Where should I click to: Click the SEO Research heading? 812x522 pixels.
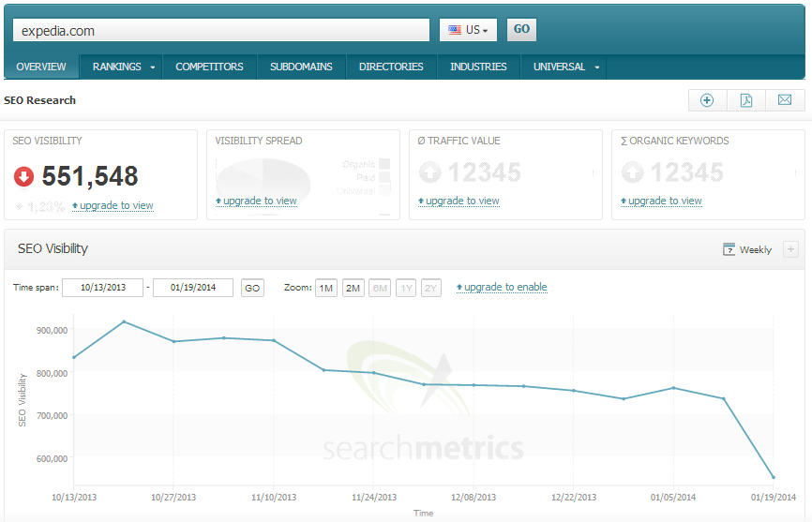pos(40,100)
